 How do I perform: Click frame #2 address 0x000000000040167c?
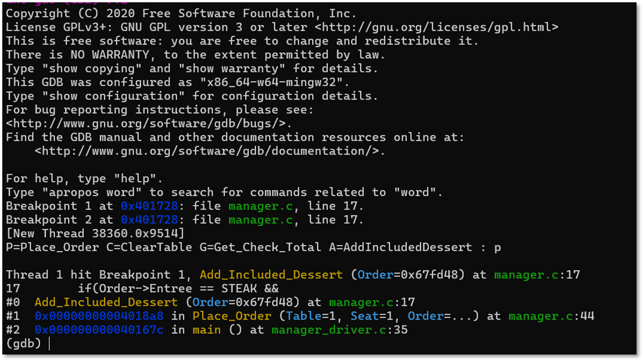(99, 330)
